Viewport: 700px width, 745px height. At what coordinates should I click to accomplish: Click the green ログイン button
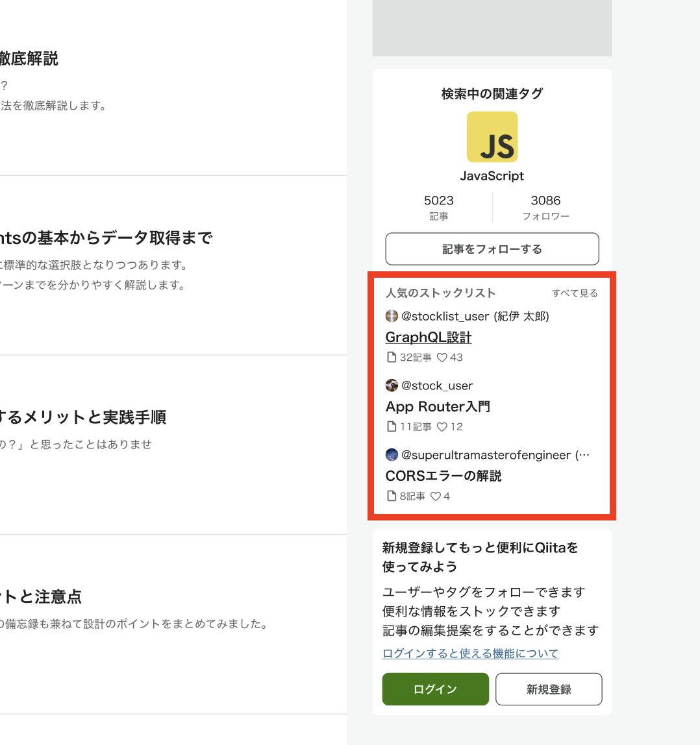coord(436,689)
